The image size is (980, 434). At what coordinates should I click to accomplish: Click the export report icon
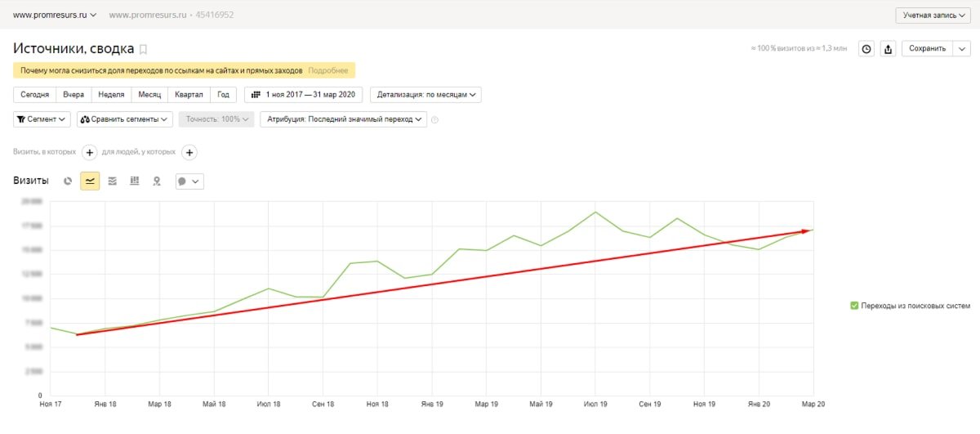click(x=889, y=49)
